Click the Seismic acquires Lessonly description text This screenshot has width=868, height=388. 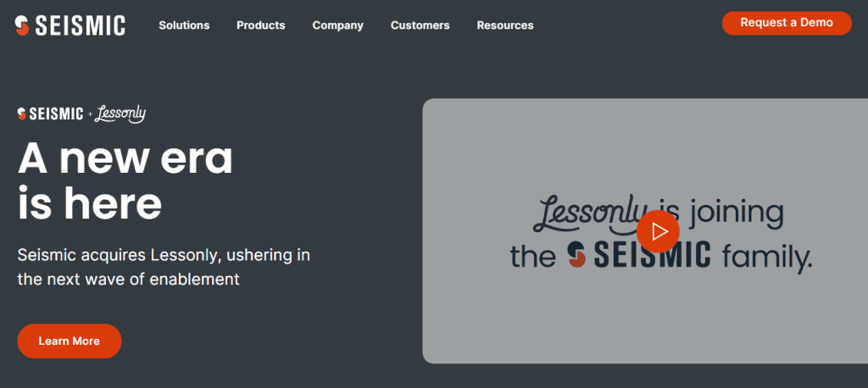pyautogui.click(x=164, y=267)
